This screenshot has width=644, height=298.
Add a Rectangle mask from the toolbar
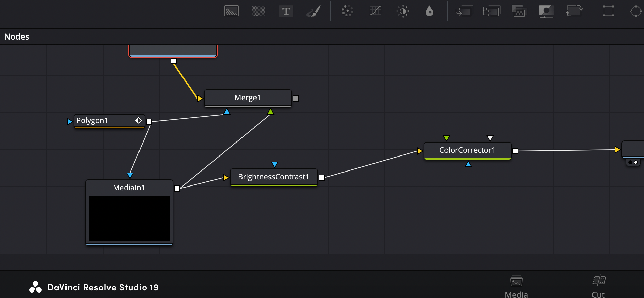coord(608,11)
